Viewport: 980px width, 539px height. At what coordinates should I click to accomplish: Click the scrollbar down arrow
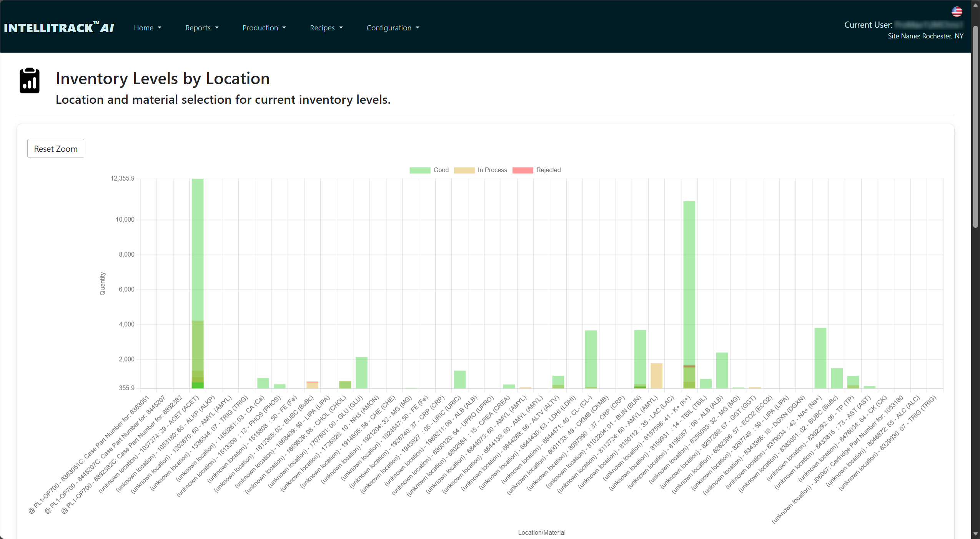975,534
